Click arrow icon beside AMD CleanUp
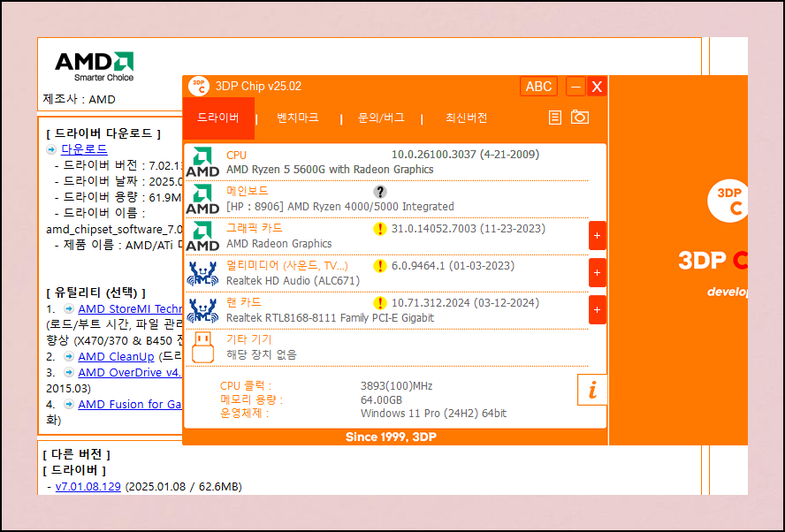This screenshot has height=532, width=785. click(69, 357)
